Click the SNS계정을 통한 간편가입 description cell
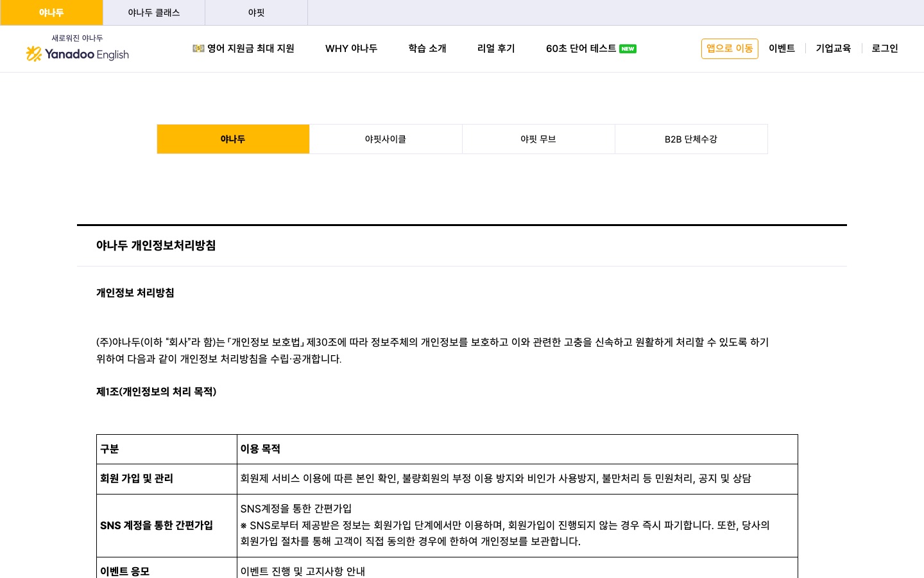The width and height of the screenshot is (924, 578). [x=517, y=525]
